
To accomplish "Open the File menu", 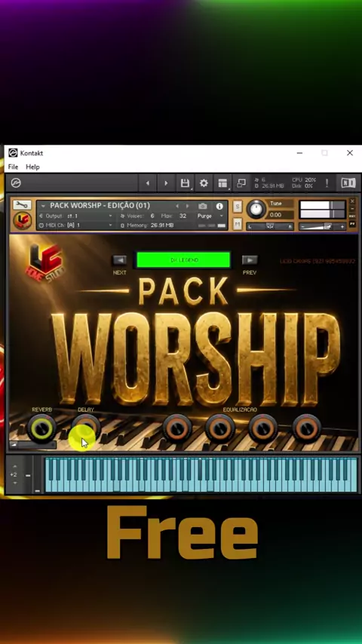I will coord(13,167).
